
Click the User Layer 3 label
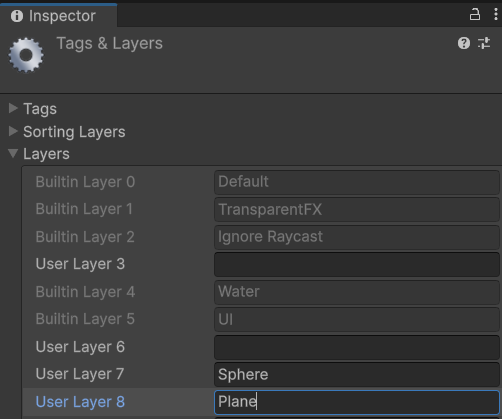click(x=80, y=264)
